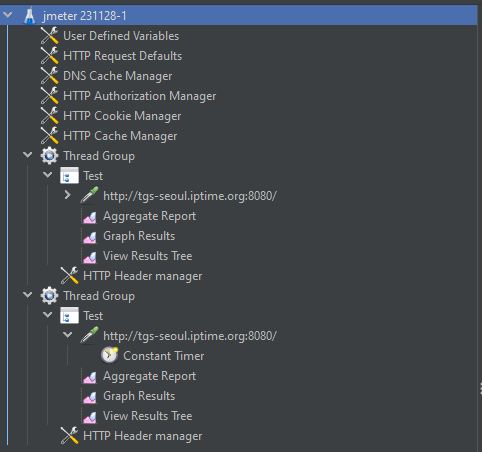Click the DNS Cache Manager wrench icon
Screen dimensions: 482x452
(49, 76)
